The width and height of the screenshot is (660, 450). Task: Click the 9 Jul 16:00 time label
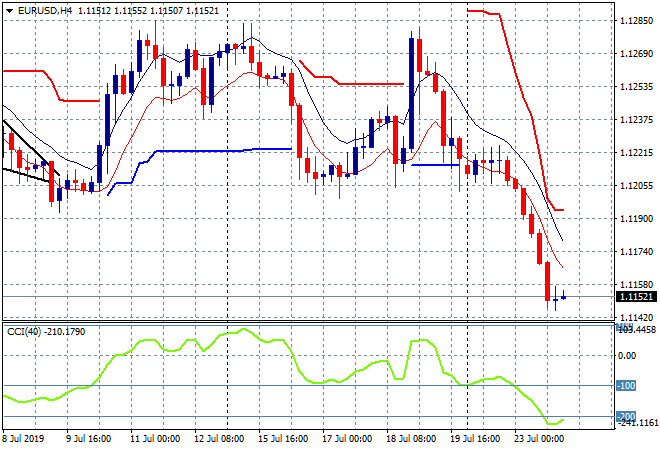pyautogui.click(x=88, y=439)
